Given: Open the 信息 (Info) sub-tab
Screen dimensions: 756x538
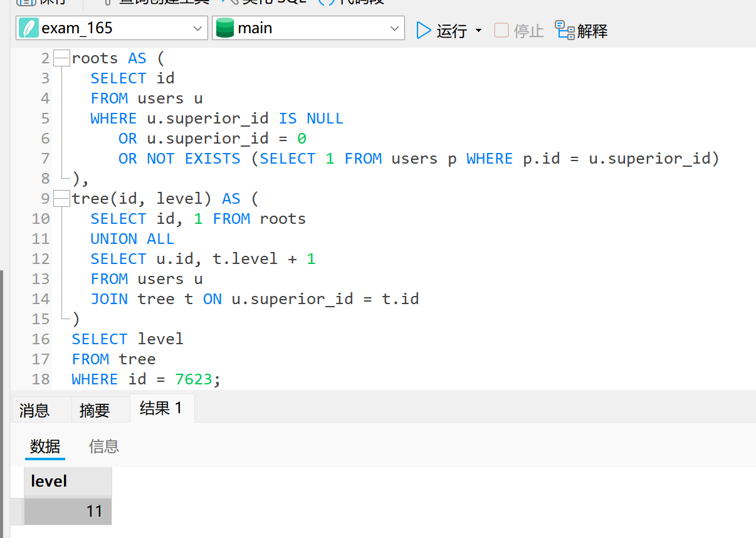Looking at the screenshot, I should (x=104, y=446).
